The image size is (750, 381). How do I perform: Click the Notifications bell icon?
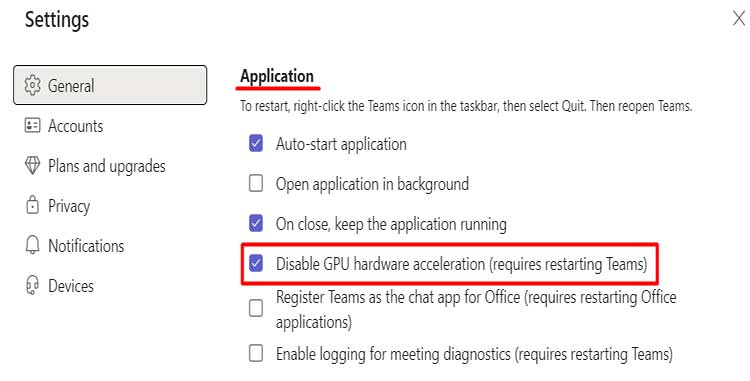coord(32,245)
